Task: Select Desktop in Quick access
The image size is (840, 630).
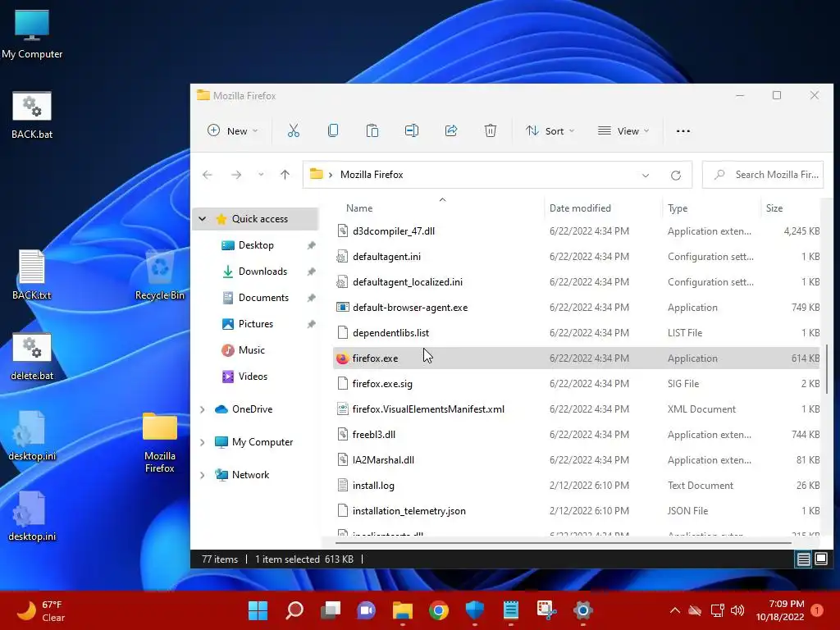Action: (x=256, y=244)
